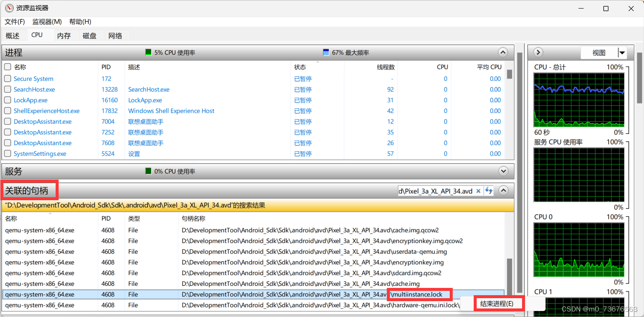Switch to the 磁盘 tab
Image resolution: width=644 pixels, height=317 pixels.
[89, 36]
